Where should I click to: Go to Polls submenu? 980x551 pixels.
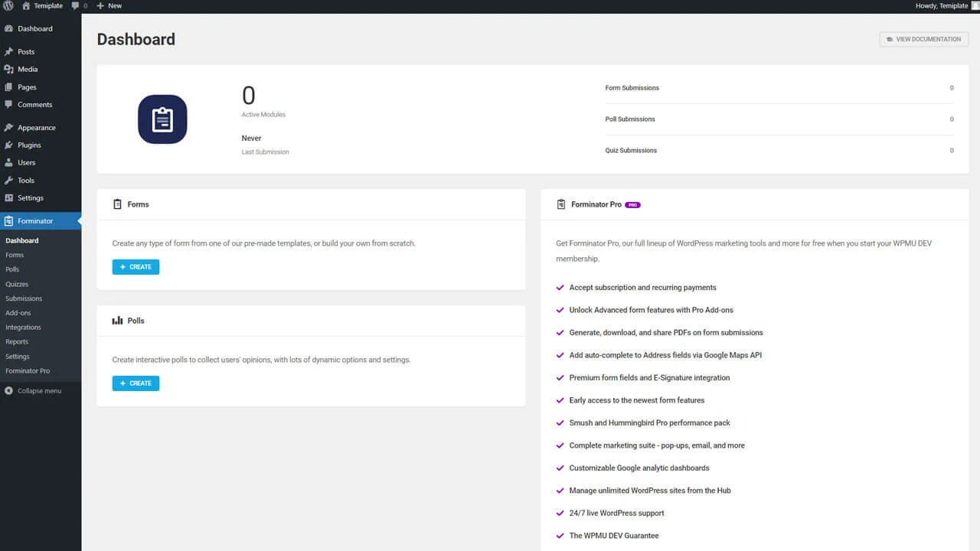12,269
